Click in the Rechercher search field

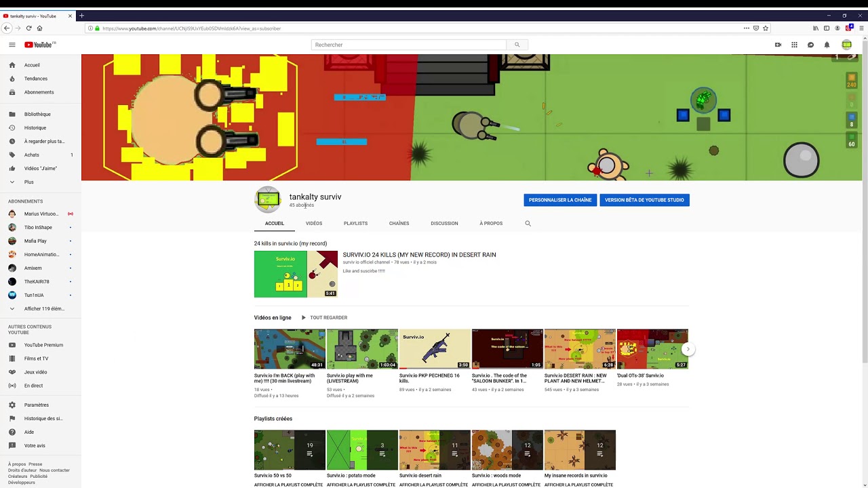point(409,45)
